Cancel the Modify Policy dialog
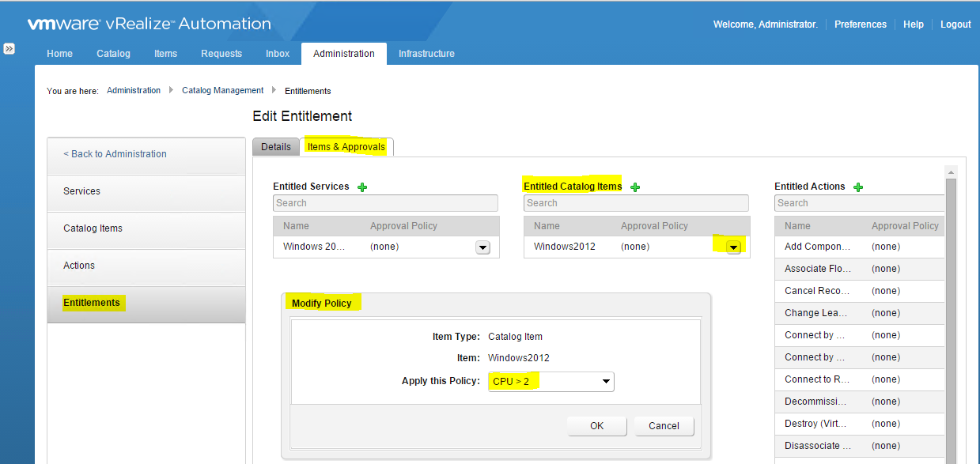980x464 pixels. tap(664, 426)
